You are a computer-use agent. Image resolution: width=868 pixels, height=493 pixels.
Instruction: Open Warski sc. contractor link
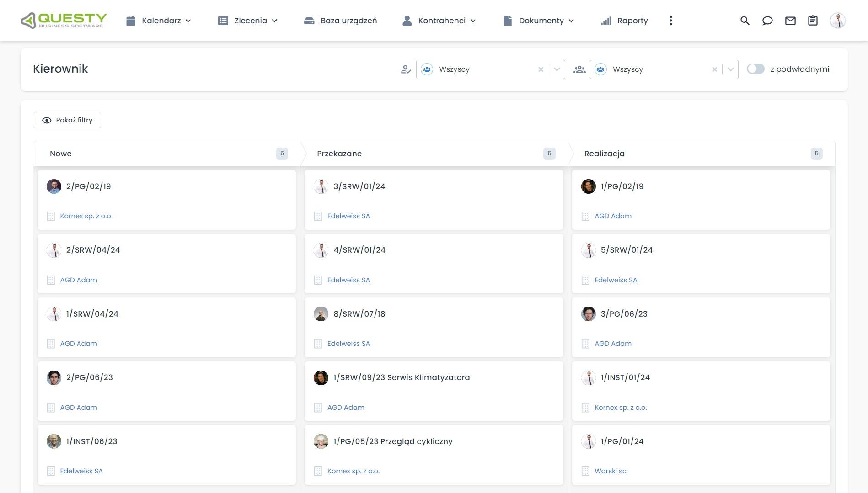611,471
